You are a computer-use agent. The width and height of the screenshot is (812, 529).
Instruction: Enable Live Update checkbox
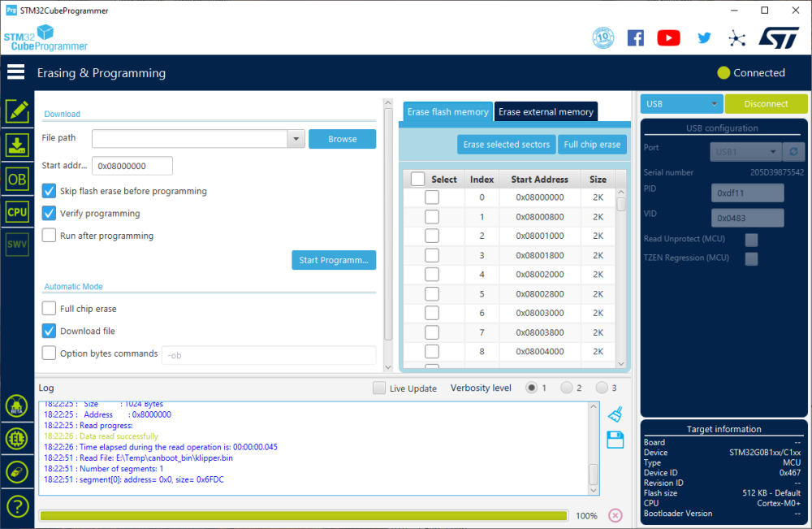pos(379,388)
